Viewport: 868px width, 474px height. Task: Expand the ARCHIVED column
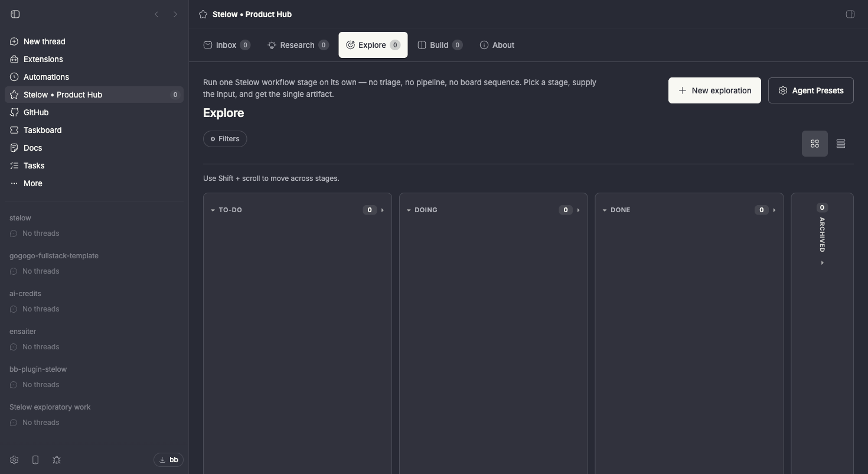[822, 263]
